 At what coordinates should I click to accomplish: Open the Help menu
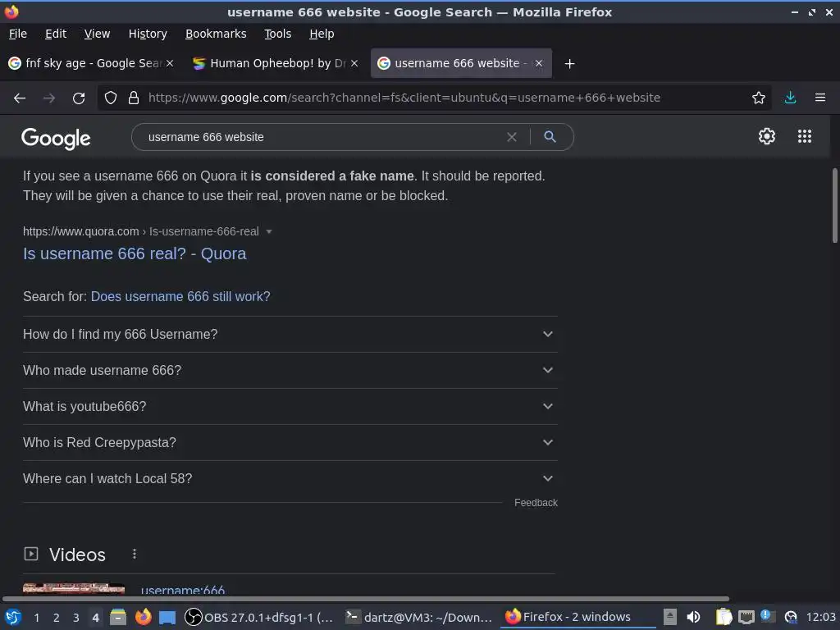point(322,34)
